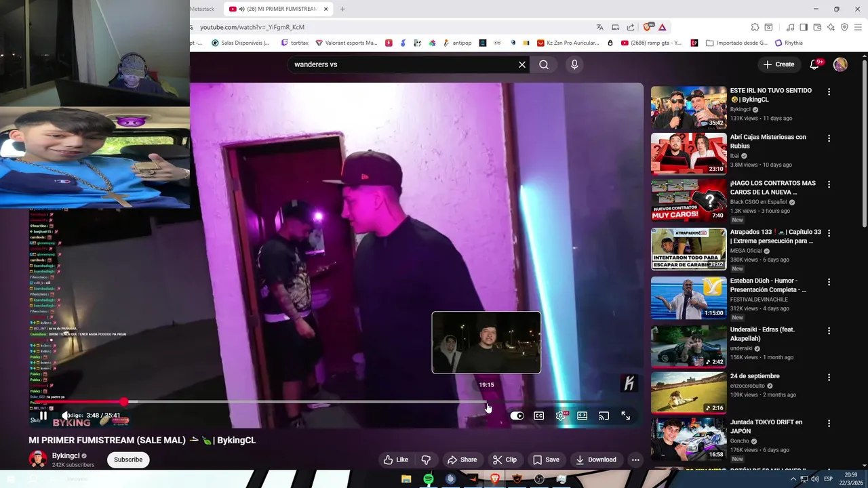Enter fullscreen mode in the video player
Viewport: 868px width, 488px height.
625,416
